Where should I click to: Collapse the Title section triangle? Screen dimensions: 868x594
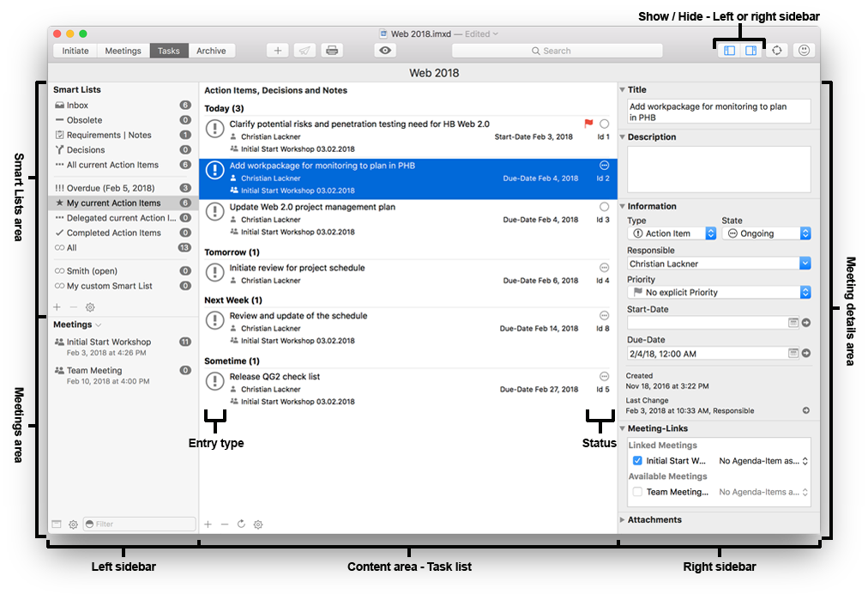click(x=622, y=89)
